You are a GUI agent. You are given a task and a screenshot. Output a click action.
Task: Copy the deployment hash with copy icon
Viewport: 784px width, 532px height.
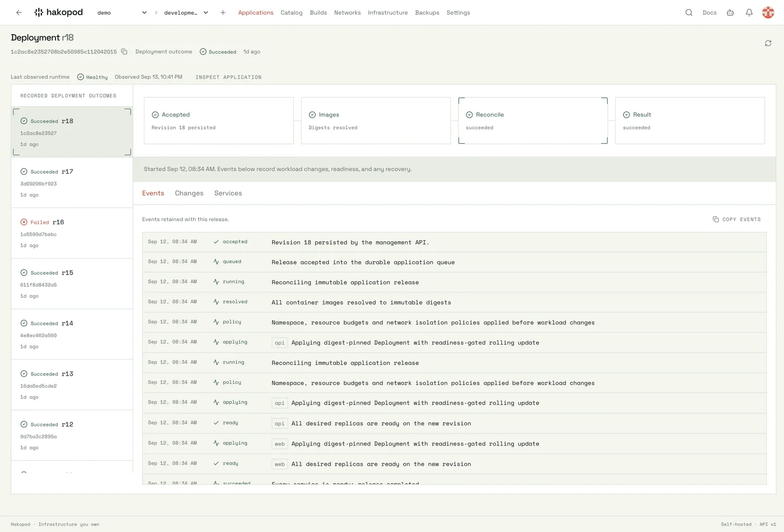coord(124,52)
